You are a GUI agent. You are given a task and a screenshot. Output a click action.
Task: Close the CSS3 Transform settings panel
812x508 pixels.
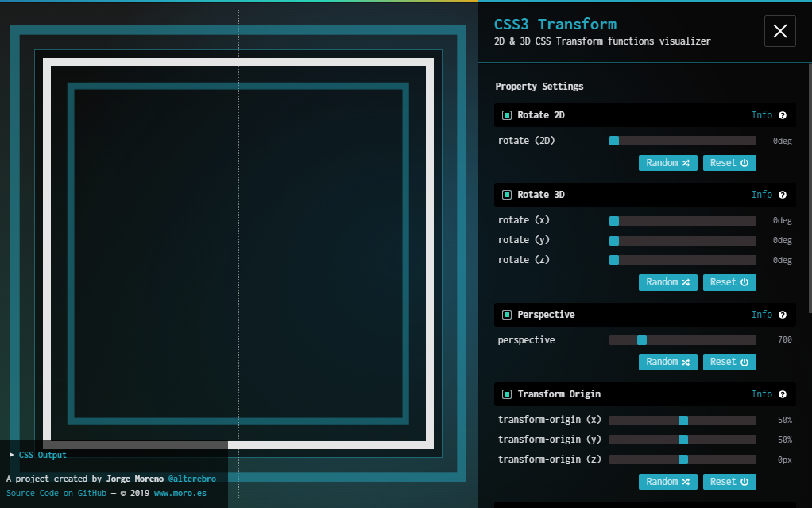coord(779,31)
